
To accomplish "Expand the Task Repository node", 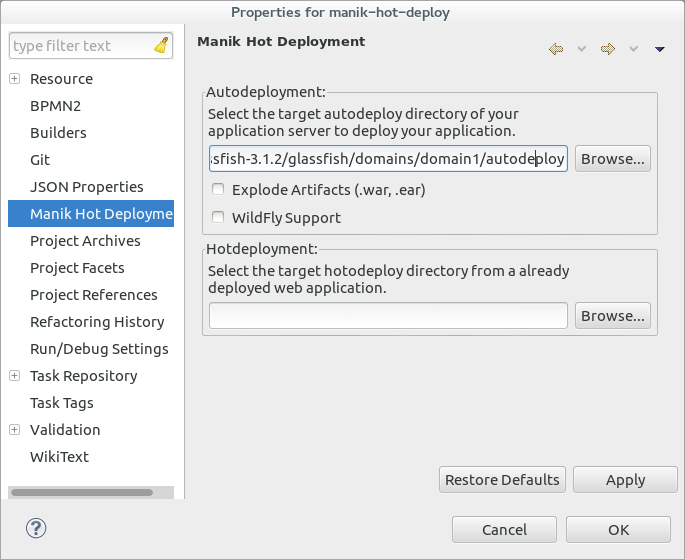I will point(14,376).
